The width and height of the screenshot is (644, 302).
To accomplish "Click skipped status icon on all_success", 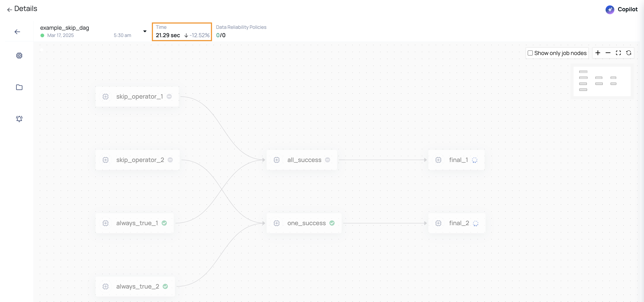I will click(328, 160).
